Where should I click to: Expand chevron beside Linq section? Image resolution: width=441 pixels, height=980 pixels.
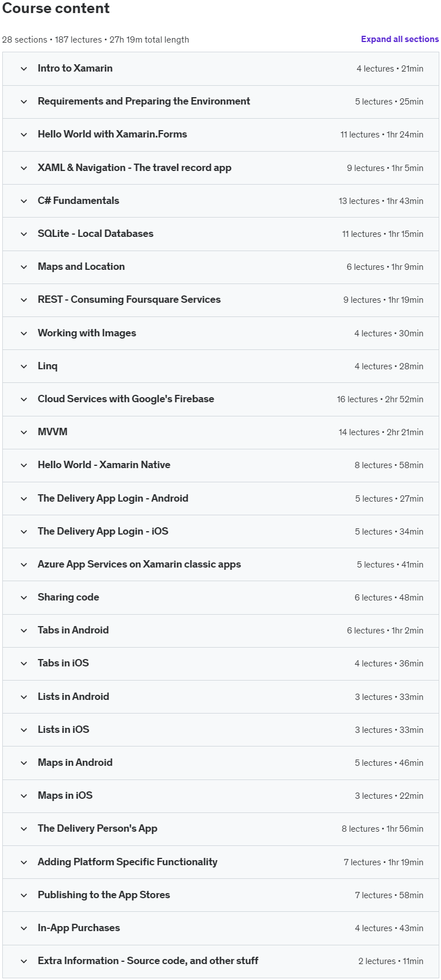click(x=24, y=366)
